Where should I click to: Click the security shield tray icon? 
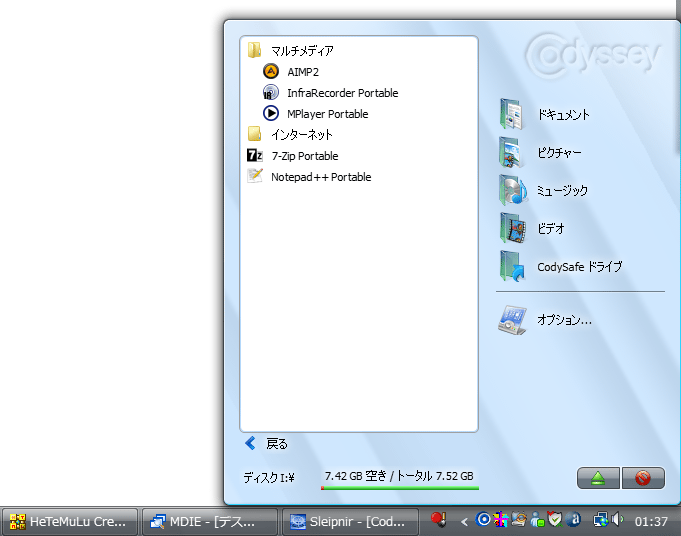tap(555, 519)
